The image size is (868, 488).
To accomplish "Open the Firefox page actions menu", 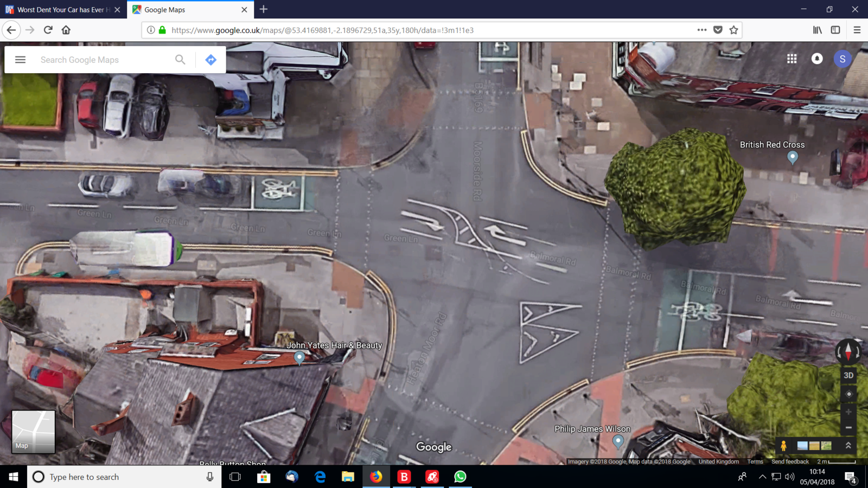I will [701, 30].
